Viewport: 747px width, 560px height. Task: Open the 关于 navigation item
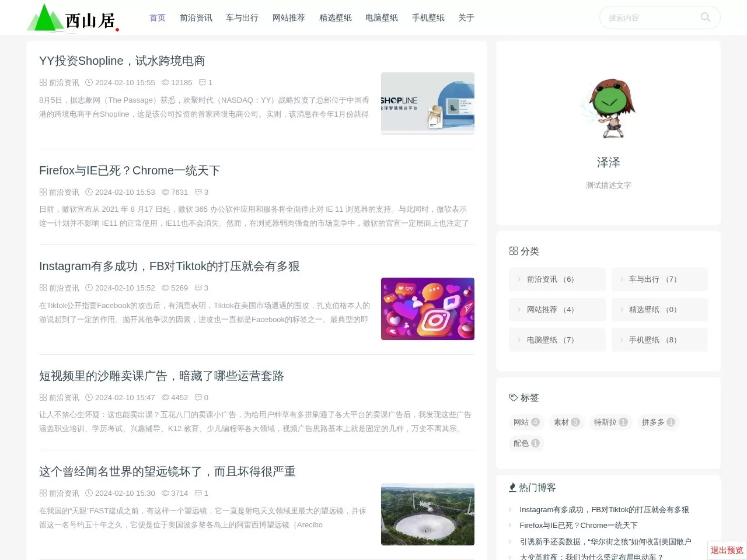(x=466, y=18)
